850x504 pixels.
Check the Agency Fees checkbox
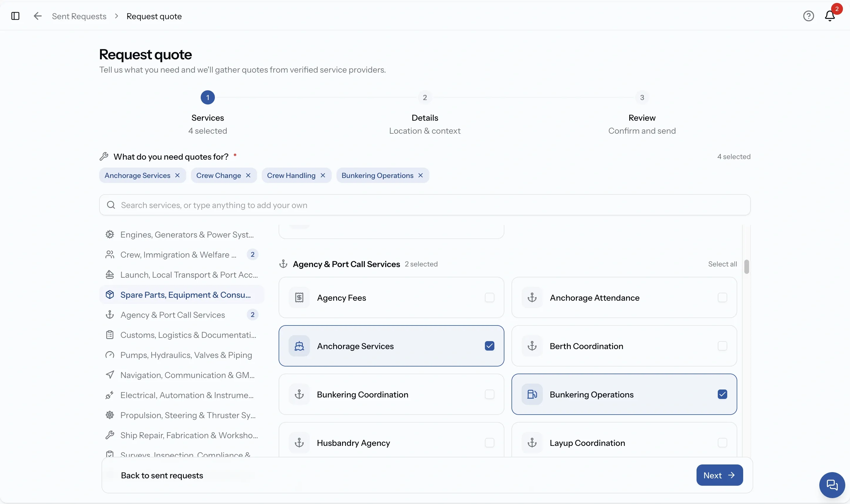coord(489,297)
